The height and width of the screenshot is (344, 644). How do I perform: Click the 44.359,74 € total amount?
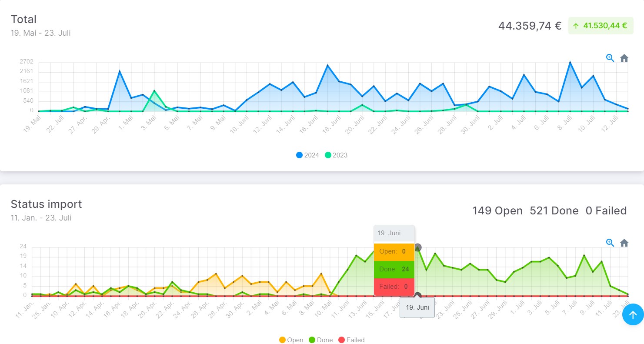click(x=530, y=26)
